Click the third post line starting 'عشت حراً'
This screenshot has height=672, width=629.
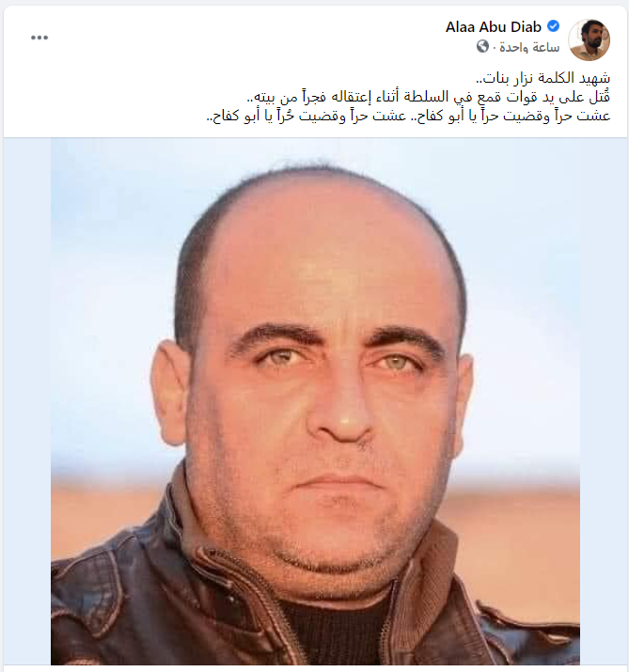click(408, 116)
